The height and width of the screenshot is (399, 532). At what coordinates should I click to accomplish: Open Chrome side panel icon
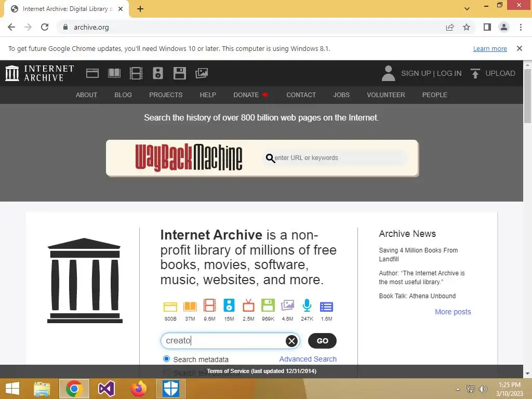[x=487, y=27]
